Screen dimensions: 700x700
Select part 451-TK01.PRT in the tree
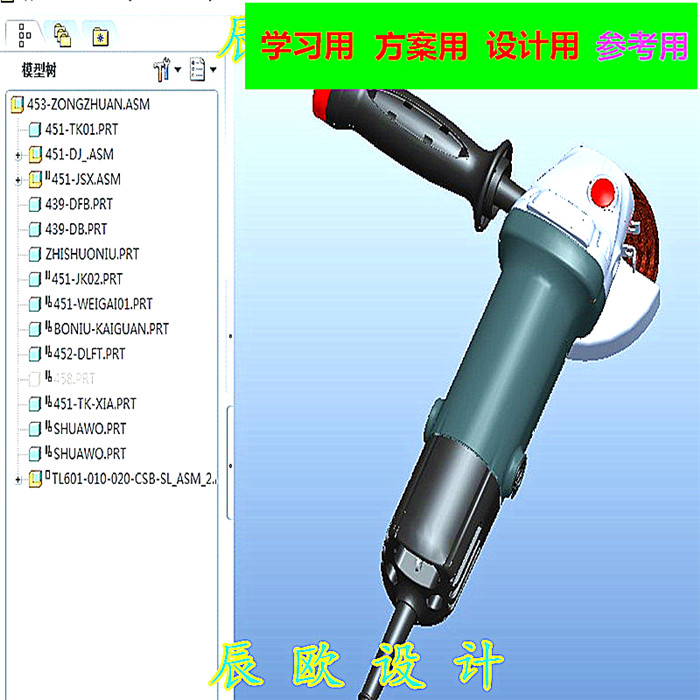81,129
